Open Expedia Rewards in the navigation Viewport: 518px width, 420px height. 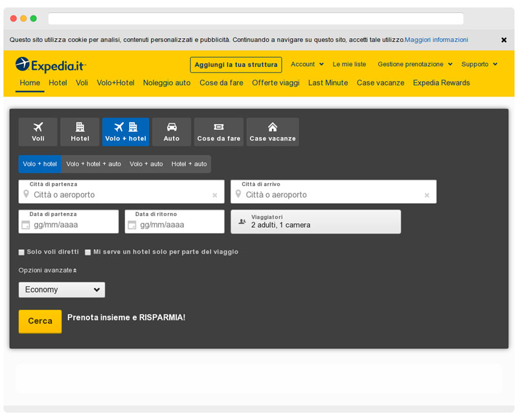click(442, 83)
